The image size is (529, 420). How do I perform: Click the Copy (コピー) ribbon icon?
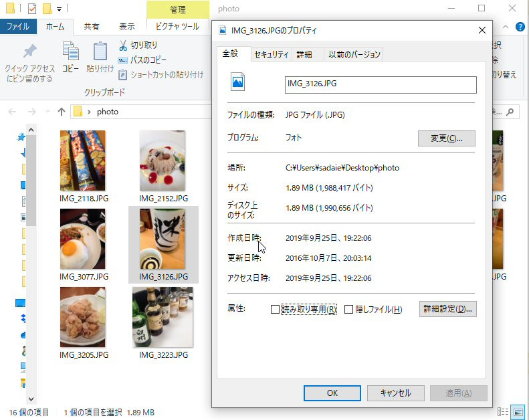[71, 51]
